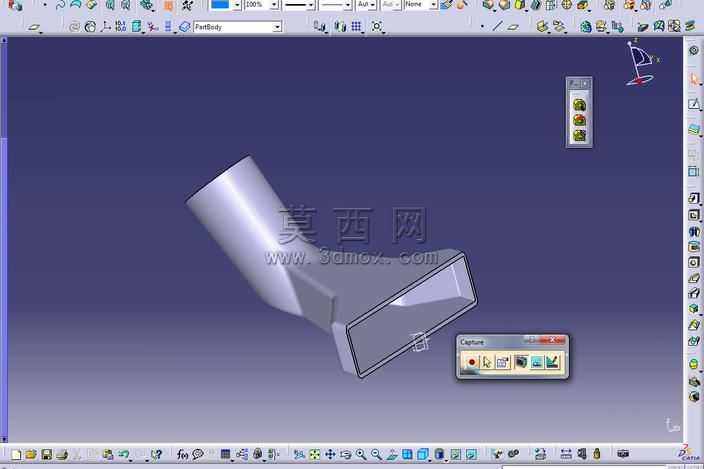
Task: Click middle orange icon in floating toolbar
Action: (x=579, y=120)
